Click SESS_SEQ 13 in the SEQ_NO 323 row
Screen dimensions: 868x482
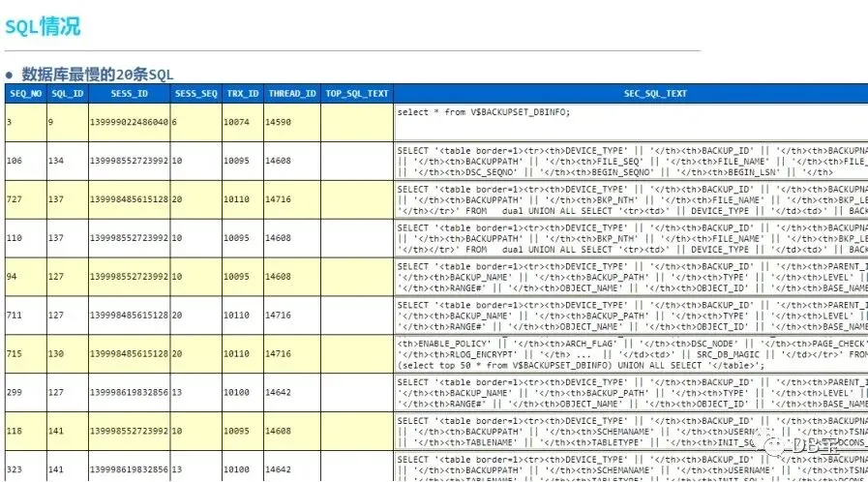pos(196,467)
